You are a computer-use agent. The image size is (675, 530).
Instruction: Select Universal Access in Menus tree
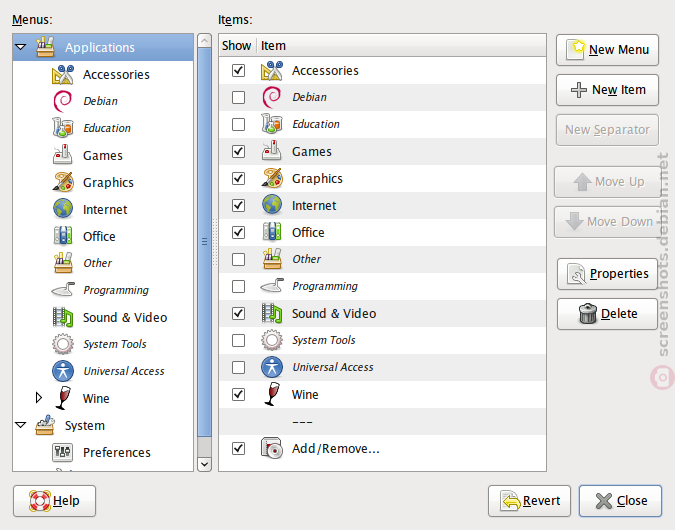tap(124, 371)
